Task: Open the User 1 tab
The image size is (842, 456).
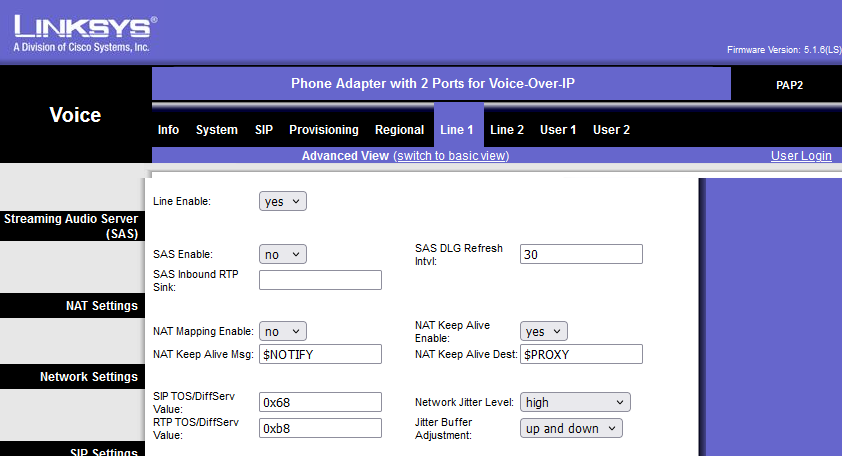Action: click(558, 130)
